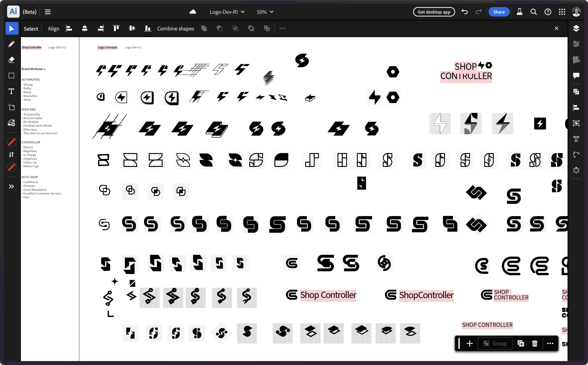View cloud document sync status

pos(193,12)
